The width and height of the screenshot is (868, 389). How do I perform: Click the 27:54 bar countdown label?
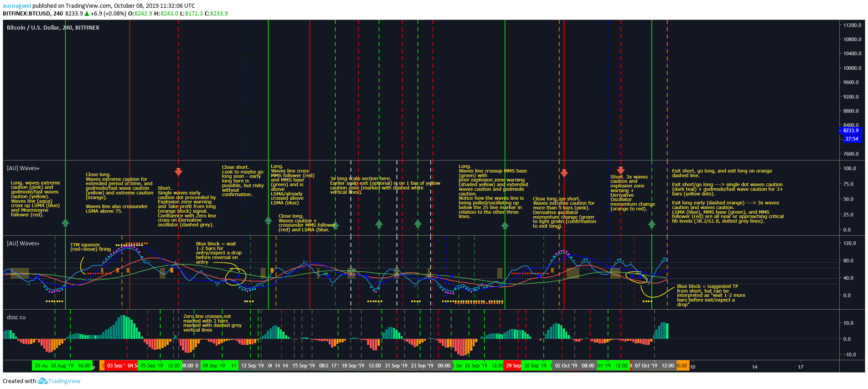tap(851, 139)
